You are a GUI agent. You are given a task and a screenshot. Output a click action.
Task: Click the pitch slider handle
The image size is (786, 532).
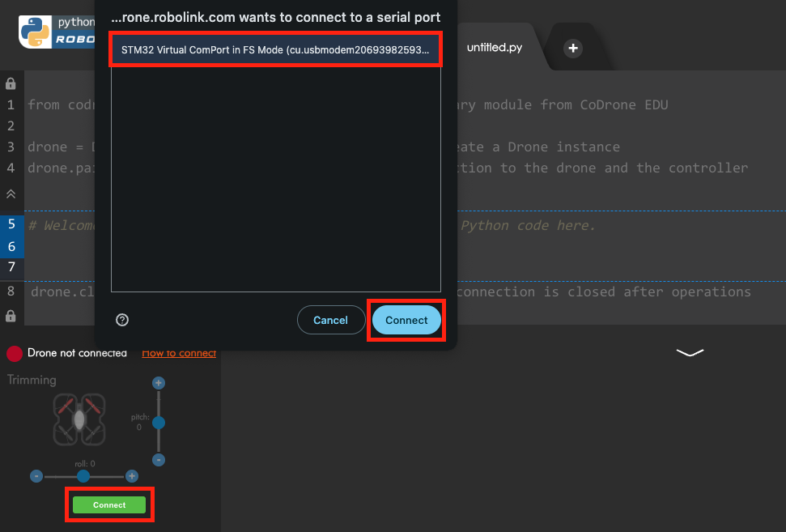159,423
